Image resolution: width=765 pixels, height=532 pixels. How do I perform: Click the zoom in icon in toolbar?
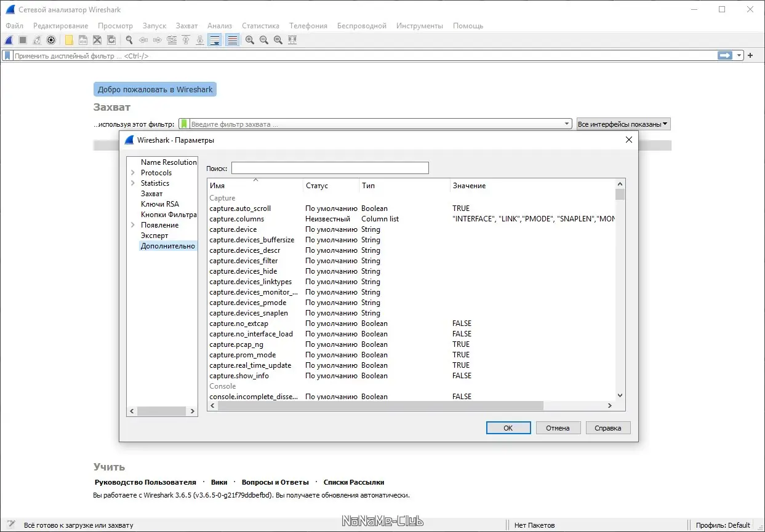click(250, 40)
